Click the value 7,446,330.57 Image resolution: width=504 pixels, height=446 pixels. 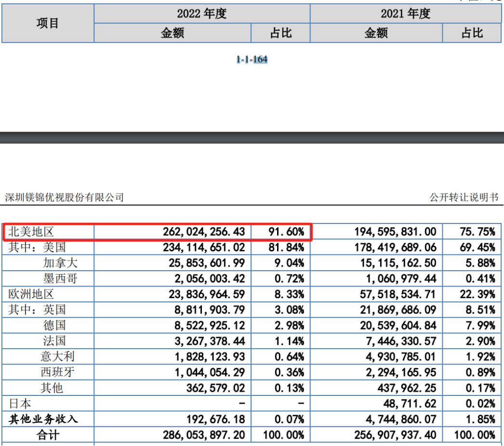click(x=401, y=341)
